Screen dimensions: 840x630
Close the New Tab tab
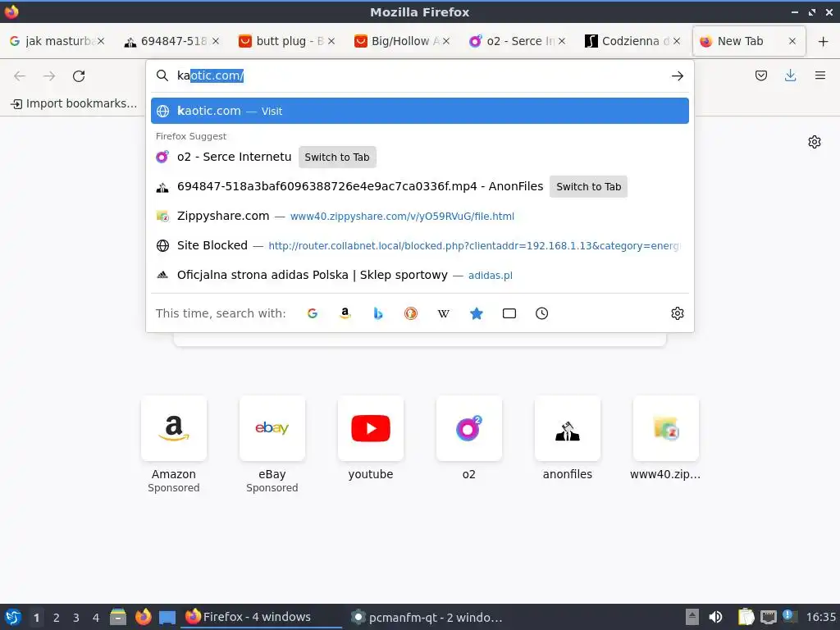point(792,41)
